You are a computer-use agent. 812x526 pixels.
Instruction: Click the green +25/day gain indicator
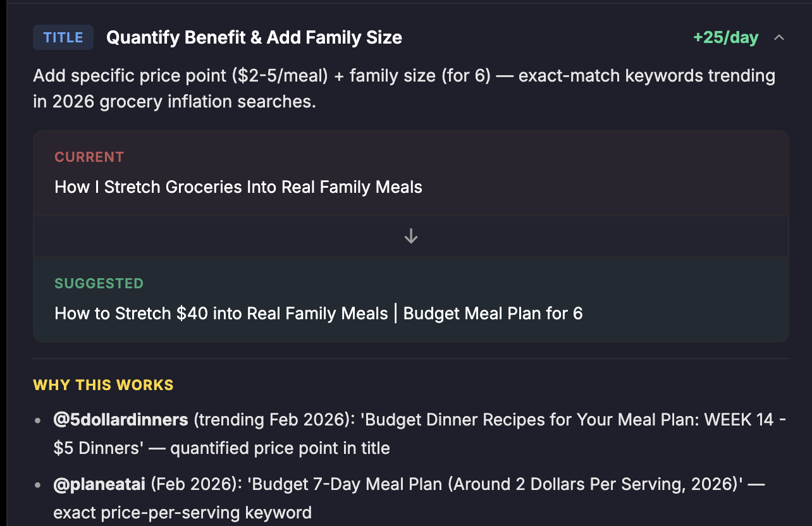tap(725, 37)
